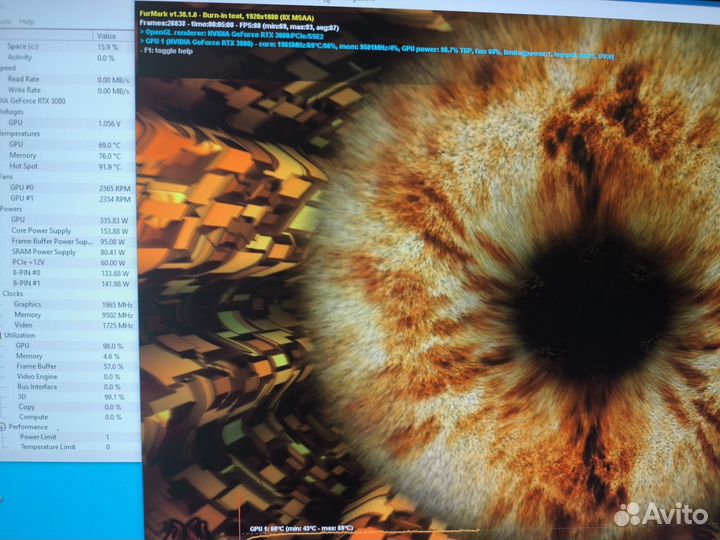The height and width of the screenshot is (540, 720).
Task: Click the Value column header
Action: point(107,36)
